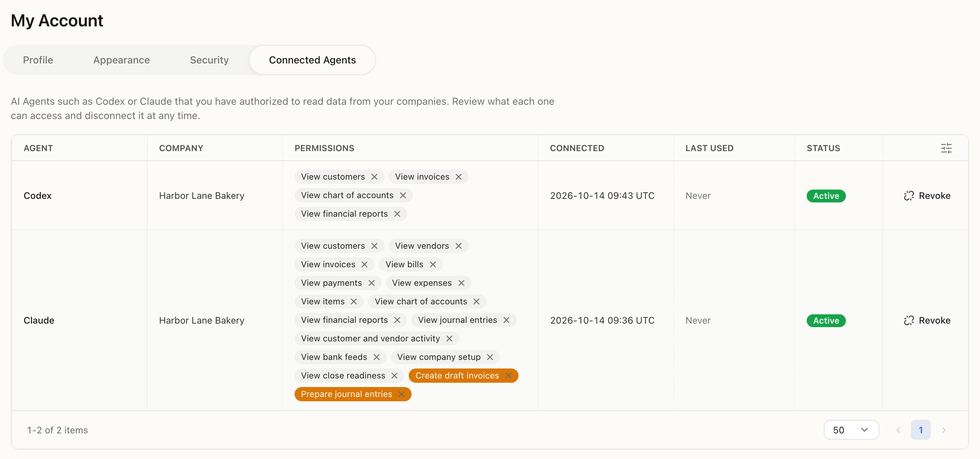Click Claude's Active status badge
Image resolution: width=980 pixels, height=459 pixels.
(x=826, y=321)
